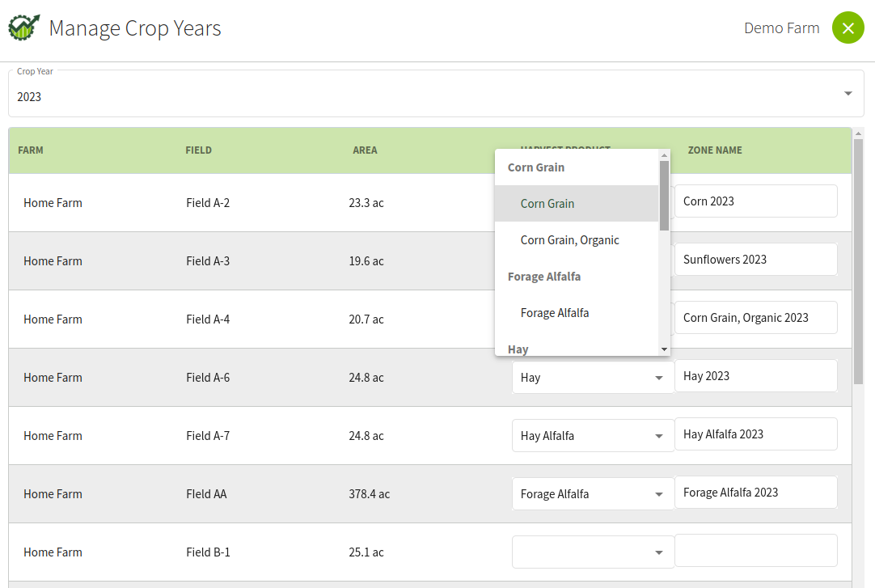This screenshot has height=588, width=875.
Task: Click the 20.7 ac area value
Action: click(x=366, y=319)
